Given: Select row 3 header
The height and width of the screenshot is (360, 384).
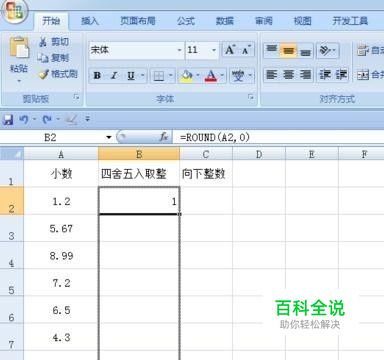Looking at the screenshot, I should (x=11, y=228).
